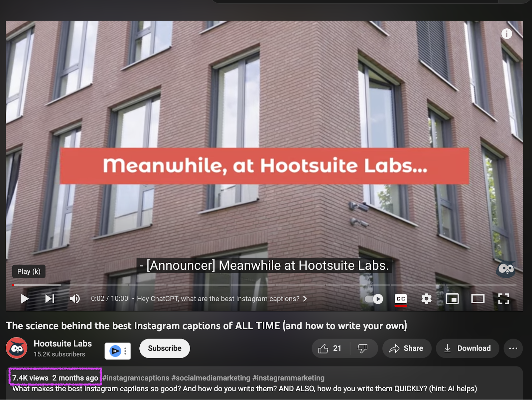The height and width of the screenshot is (400, 532).
Task: Open the player settings gear
Action: click(x=426, y=299)
